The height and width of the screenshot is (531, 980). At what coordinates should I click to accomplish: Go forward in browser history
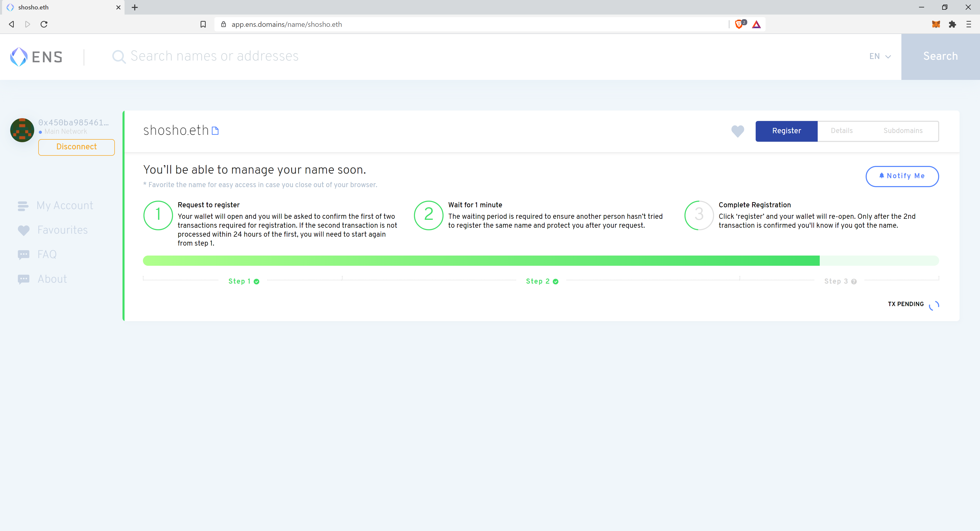[27, 24]
